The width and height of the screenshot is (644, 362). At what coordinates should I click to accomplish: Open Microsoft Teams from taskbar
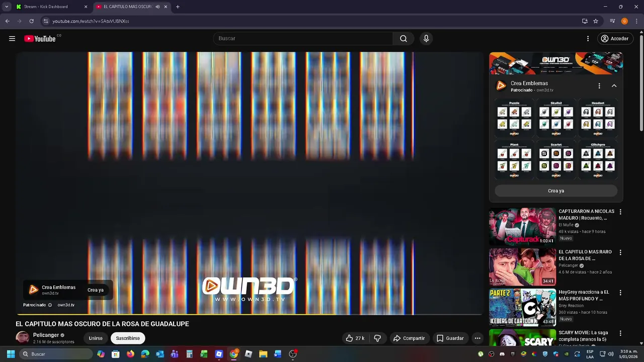point(175,354)
